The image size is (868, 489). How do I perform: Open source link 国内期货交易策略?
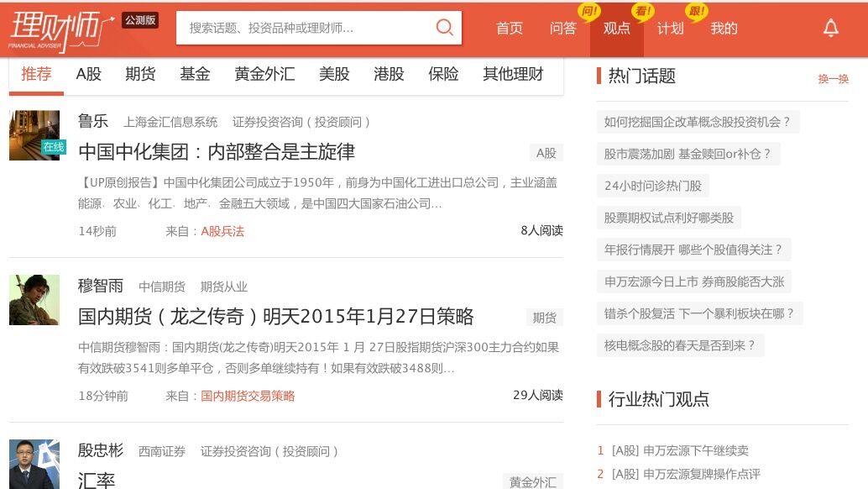coord(248,396)
